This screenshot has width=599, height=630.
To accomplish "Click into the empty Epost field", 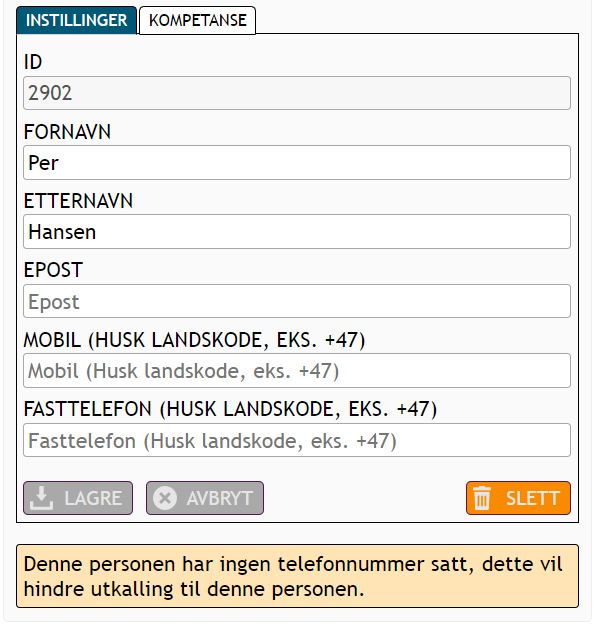I will tap(297, 301).
